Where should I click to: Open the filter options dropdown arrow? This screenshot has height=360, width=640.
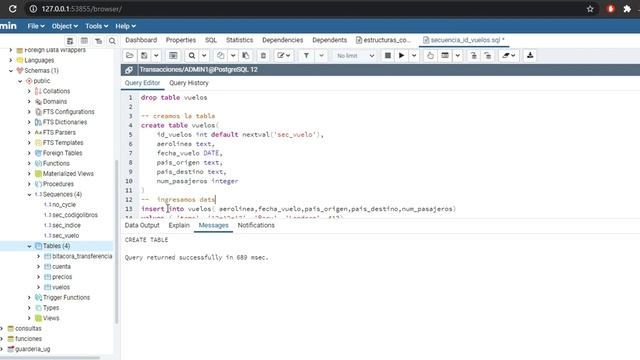321,56
